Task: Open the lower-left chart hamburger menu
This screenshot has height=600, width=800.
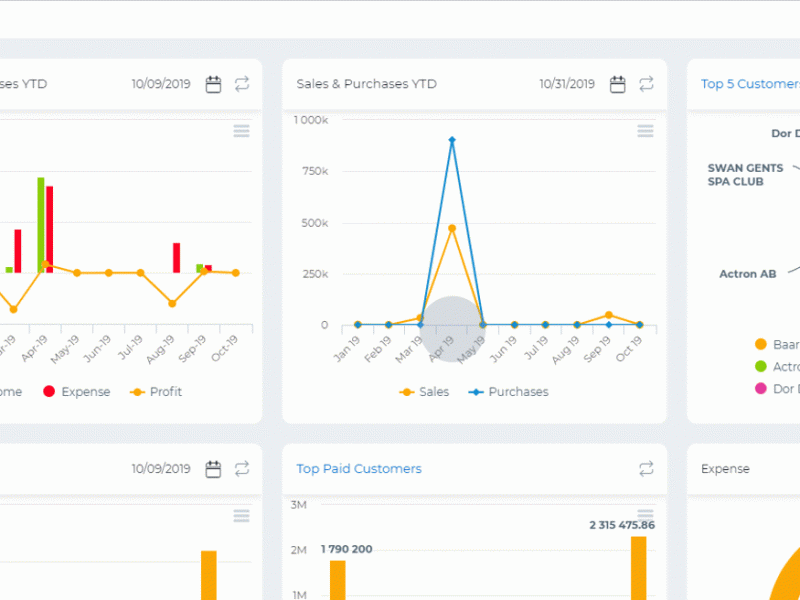Action: 241,516
